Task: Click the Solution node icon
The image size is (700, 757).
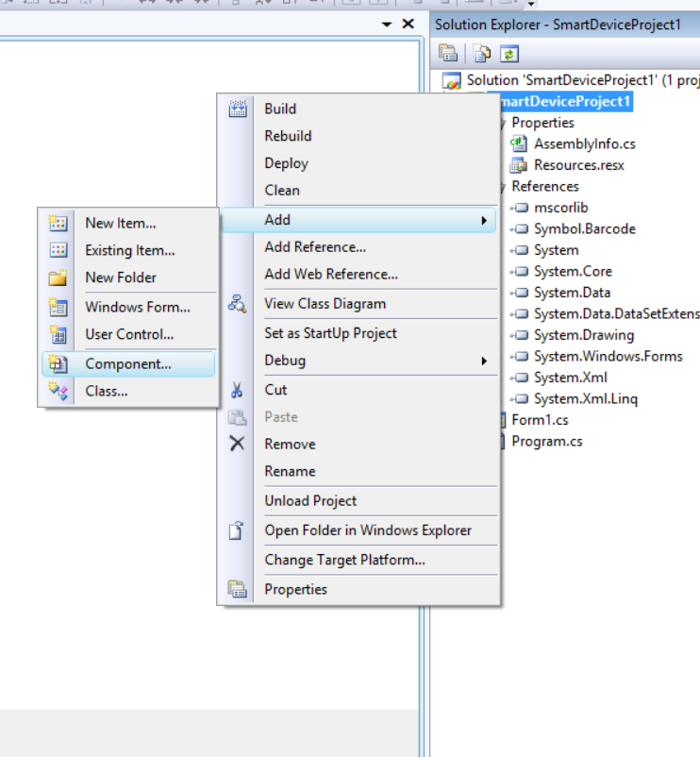Action: click(x=452, y=80)
